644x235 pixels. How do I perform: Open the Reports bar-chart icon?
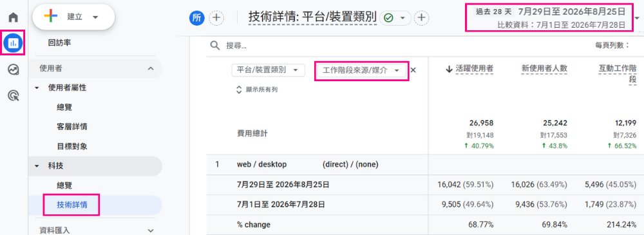click(14, 42)
